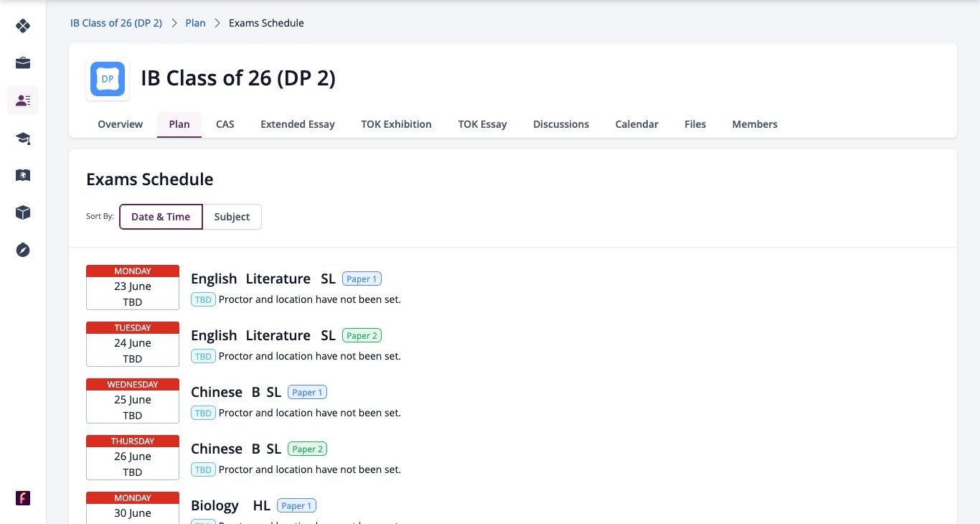Open the CAS tab
980x524 pixels.
click(x=225, y=124)
